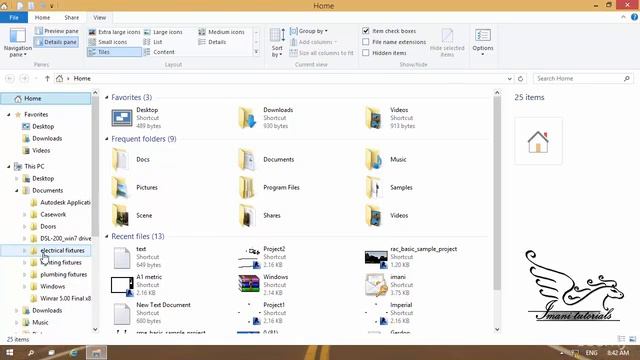Collapse the Favorites (3) group

click(x=107, y=98)
